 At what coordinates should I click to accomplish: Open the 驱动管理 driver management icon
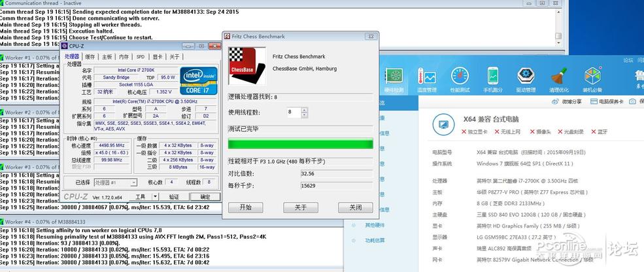click(x=526, y=79)
